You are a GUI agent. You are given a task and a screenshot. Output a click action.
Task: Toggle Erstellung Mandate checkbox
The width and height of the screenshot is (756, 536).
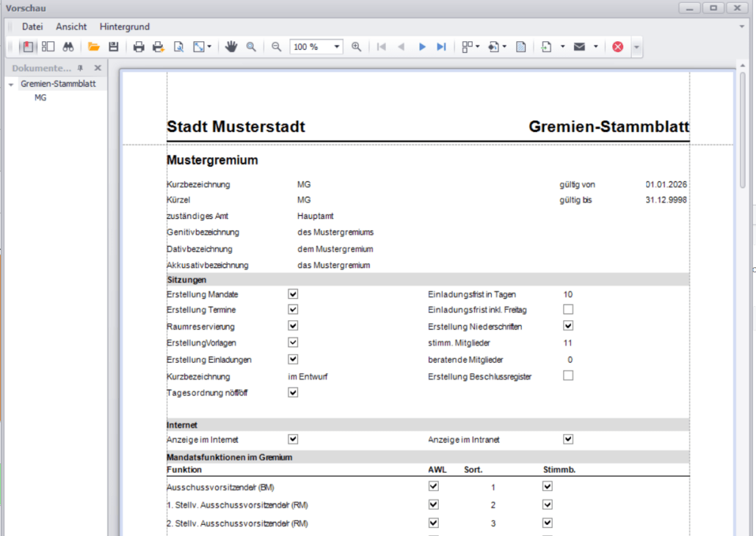[x=293, y=294]
